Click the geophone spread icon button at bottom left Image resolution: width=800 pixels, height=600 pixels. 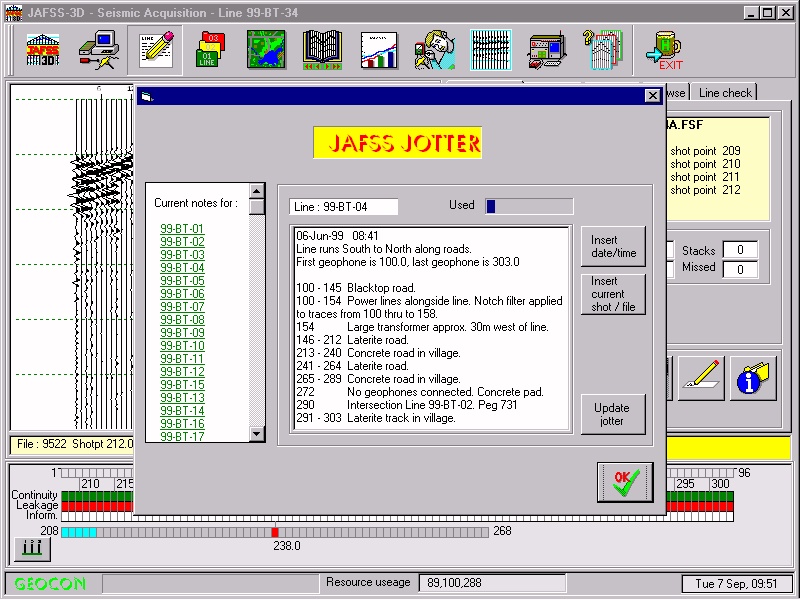32,548
